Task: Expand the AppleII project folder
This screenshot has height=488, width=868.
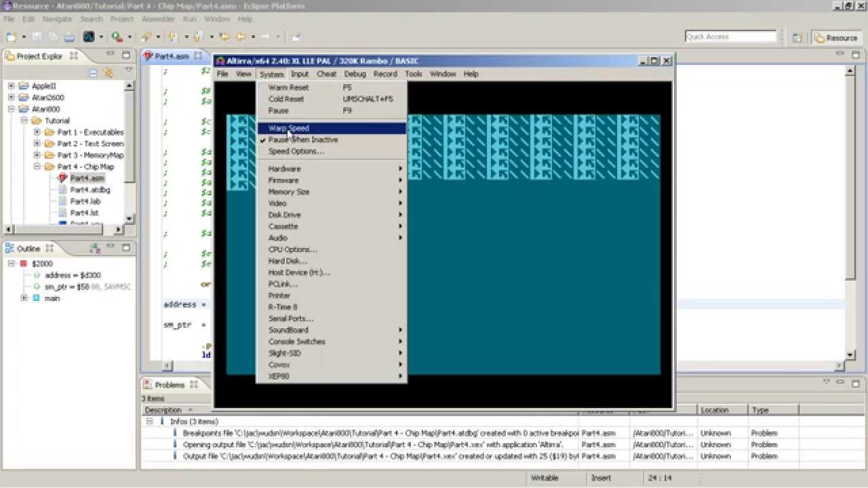Action: pyautogui.click(x=12, y=86)
